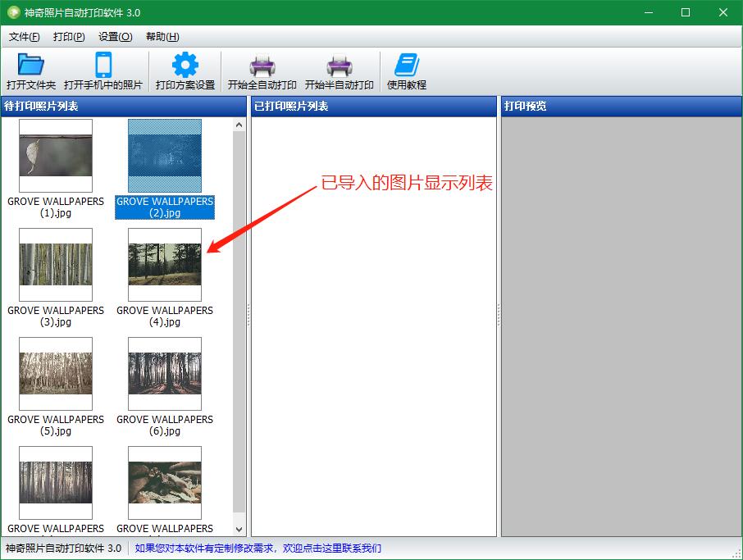Select GROVE WALLPAPERS (1).jpg thumbnail
Viewport: 743px width, 560px height.
coord(56,156)
